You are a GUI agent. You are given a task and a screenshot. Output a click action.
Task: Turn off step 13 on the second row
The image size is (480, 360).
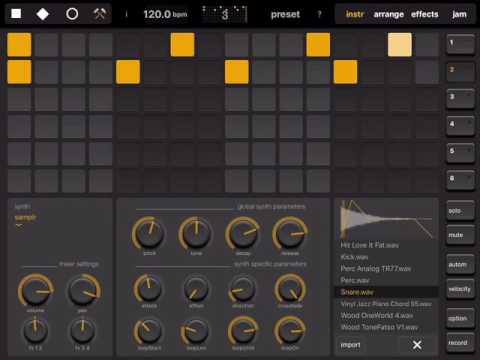(x=345, y=72)
